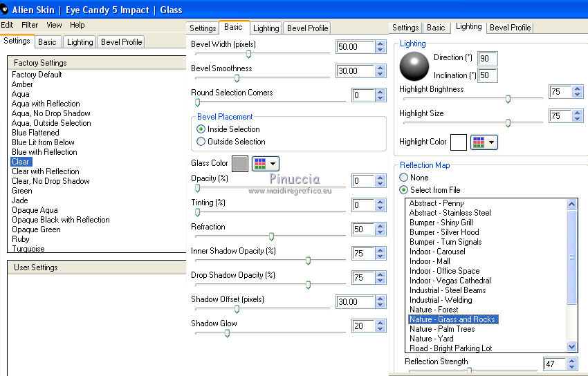Increase Round Selection Corners spinner
Image resolution: width=588 pixels, height=376 pixels.
[x=380, y=92]
